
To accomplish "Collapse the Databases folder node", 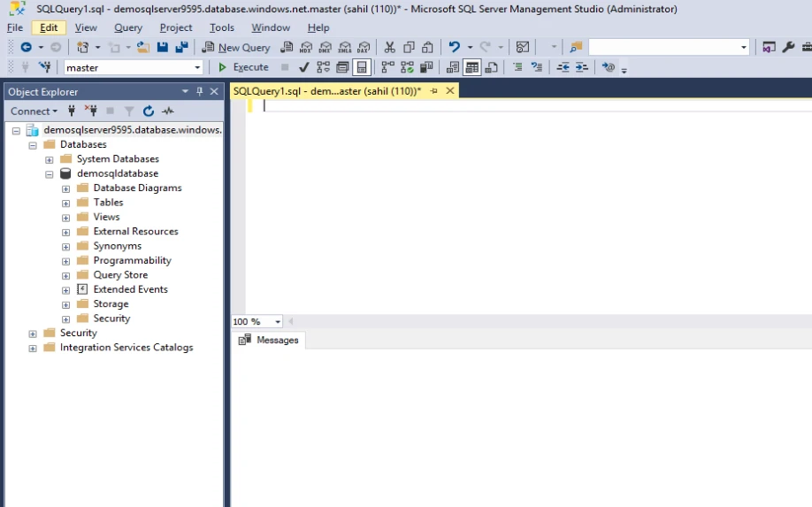I will [x=33, y=145].
